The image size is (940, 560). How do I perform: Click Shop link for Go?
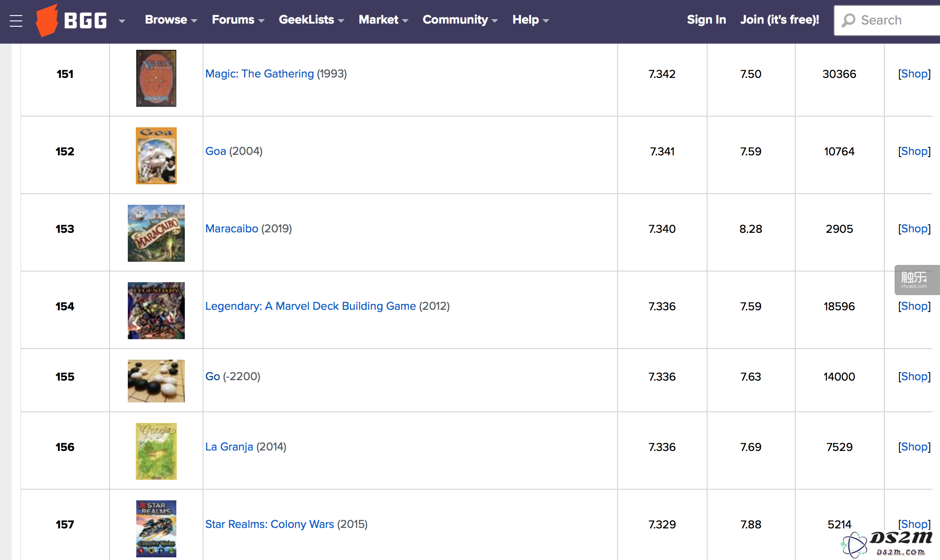click(x=914, y=376)
